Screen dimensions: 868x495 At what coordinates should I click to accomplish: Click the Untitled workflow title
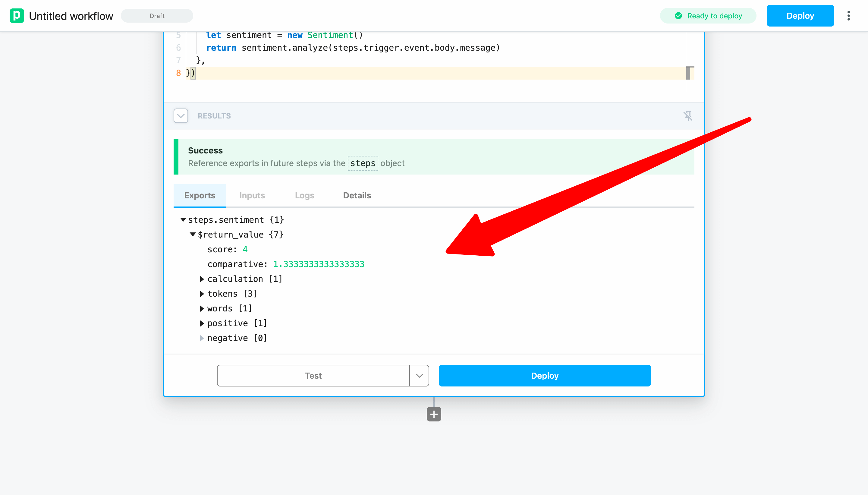pos(71,16)
